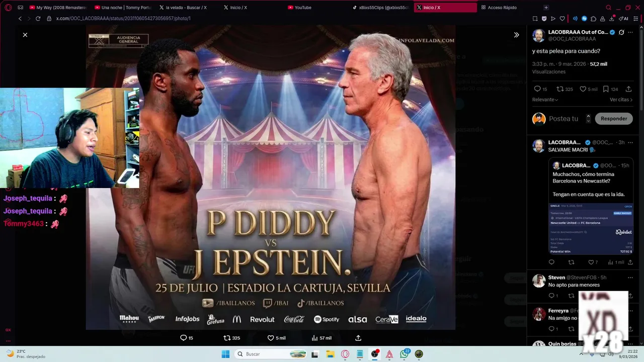
Task: Click the reply icon showing 15 in the side panel
Action: [540, 89]
